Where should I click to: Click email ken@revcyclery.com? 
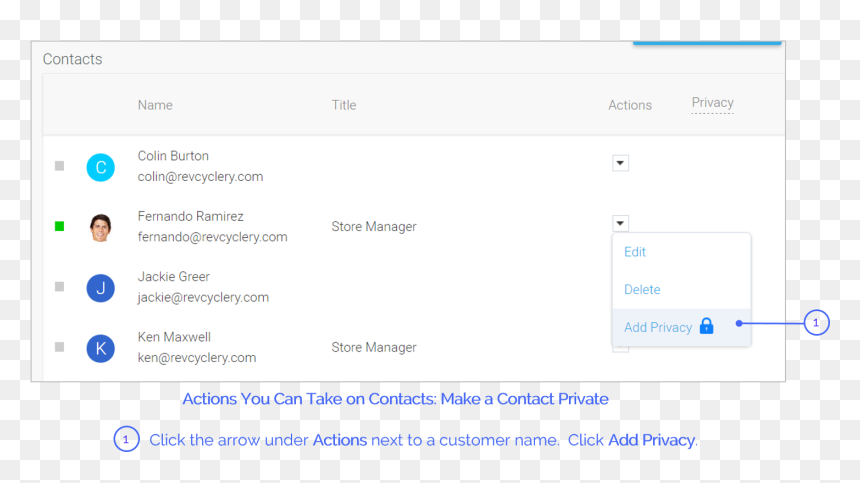click(x=197, y=357)
